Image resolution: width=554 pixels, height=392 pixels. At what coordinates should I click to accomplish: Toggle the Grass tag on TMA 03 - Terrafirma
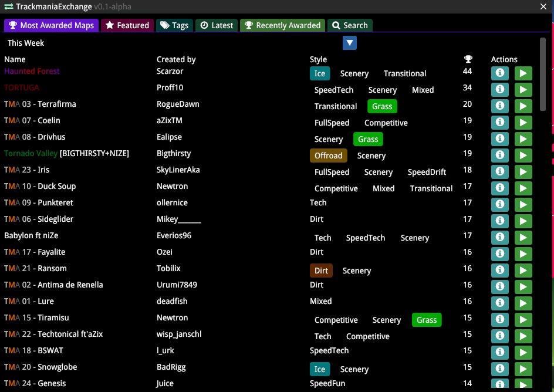[382, 106]
